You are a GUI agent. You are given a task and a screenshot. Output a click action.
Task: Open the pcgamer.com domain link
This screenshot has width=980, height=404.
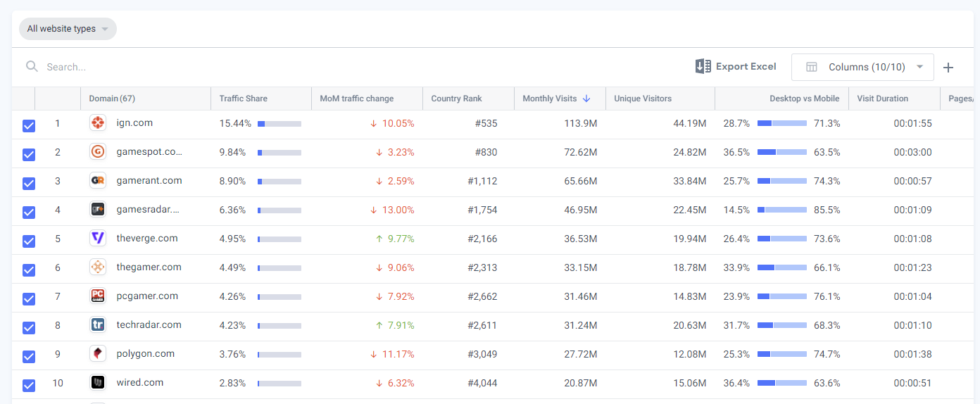(147, 296)
